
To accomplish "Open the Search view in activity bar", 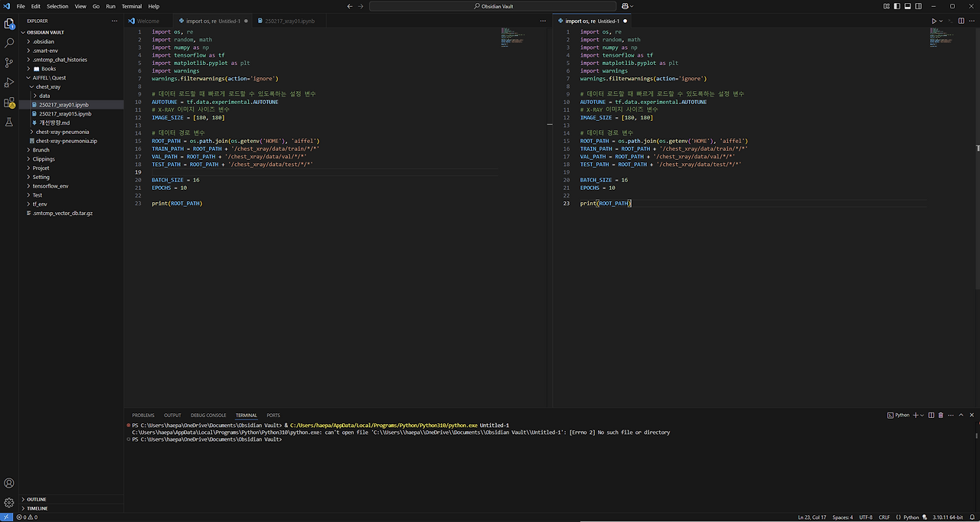I will click(9, 43).
